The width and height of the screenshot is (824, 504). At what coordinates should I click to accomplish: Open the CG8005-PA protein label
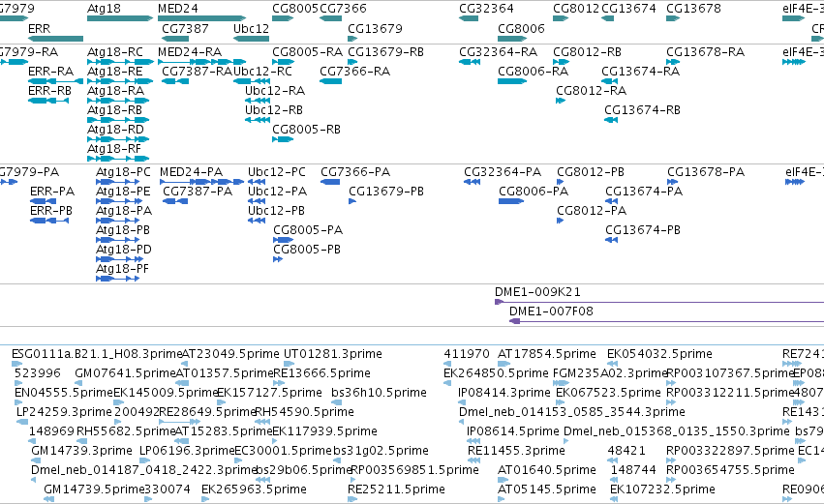308,230
